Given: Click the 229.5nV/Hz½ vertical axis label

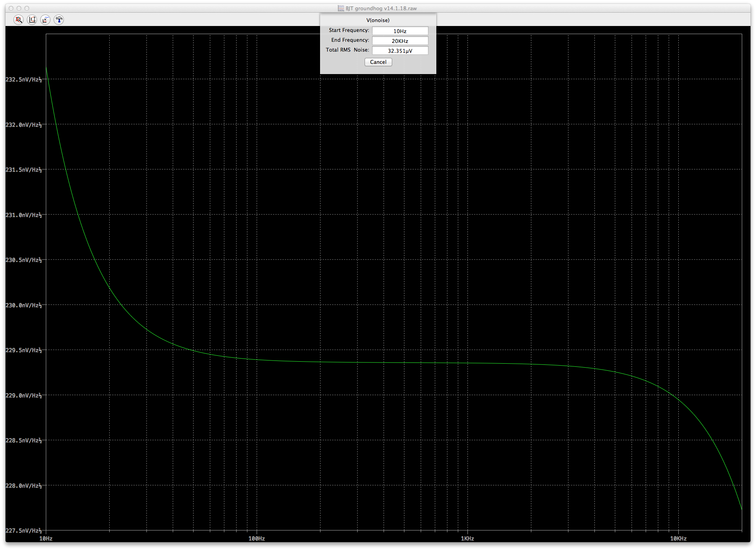Looking at the screenshot, I should 24,350.
